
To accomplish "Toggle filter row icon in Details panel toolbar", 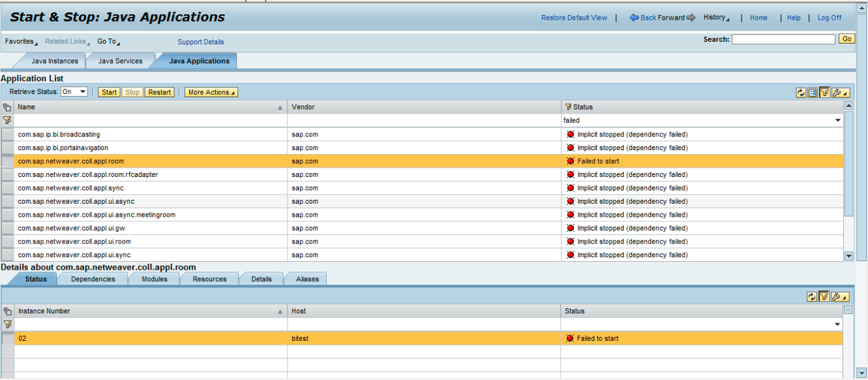I will 824,297.
